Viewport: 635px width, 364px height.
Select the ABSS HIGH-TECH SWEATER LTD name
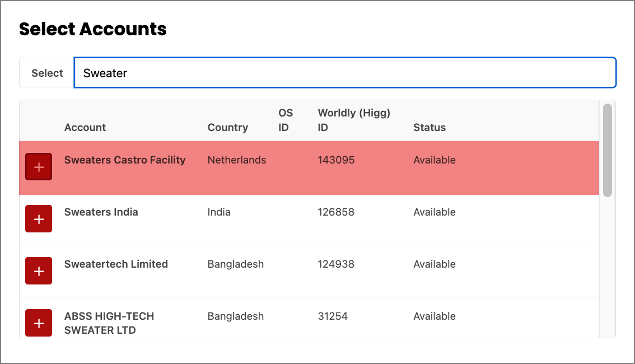109,323
